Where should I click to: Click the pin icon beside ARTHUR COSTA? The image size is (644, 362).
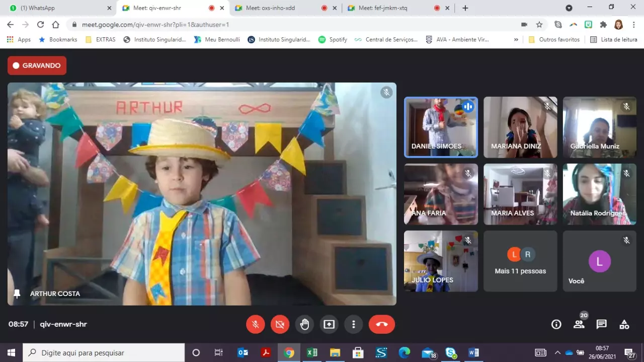[17, 294]
